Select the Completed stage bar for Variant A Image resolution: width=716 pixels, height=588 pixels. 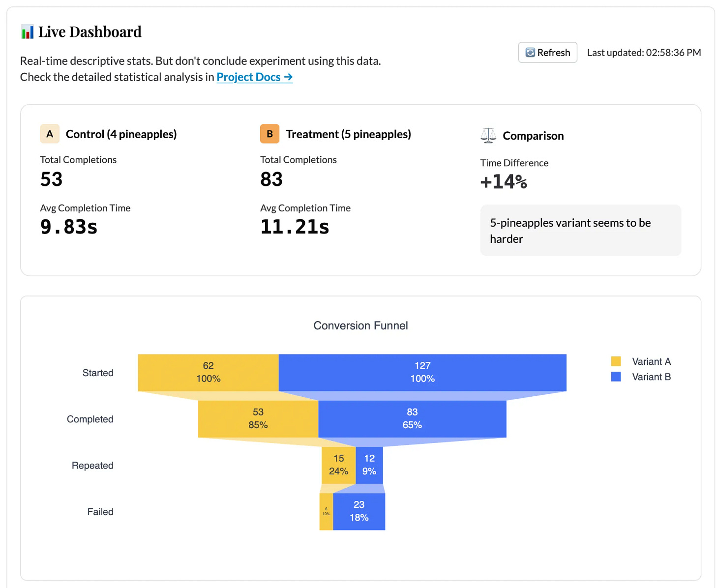258,418
